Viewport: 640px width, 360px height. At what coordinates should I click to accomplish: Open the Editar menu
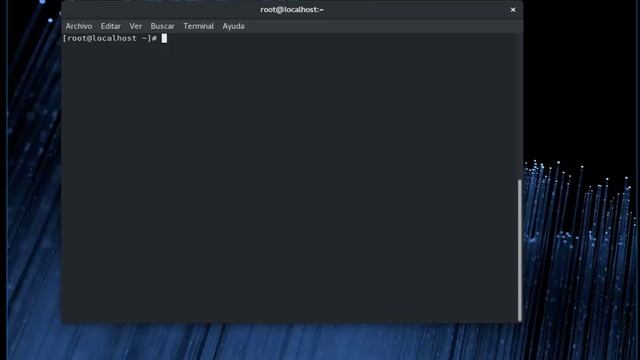[111, 26]
